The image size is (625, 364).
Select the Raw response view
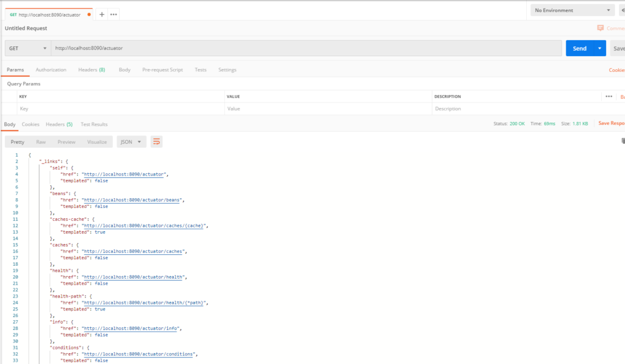point(41,141)
